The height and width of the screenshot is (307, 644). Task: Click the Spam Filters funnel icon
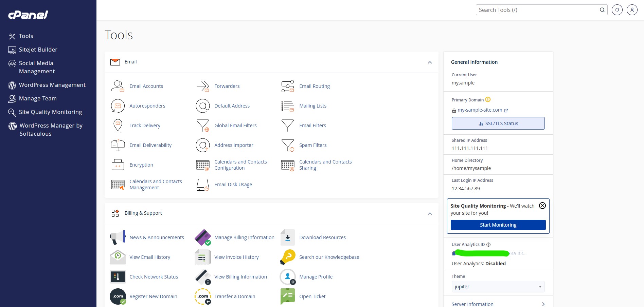[x=288, y=145]
